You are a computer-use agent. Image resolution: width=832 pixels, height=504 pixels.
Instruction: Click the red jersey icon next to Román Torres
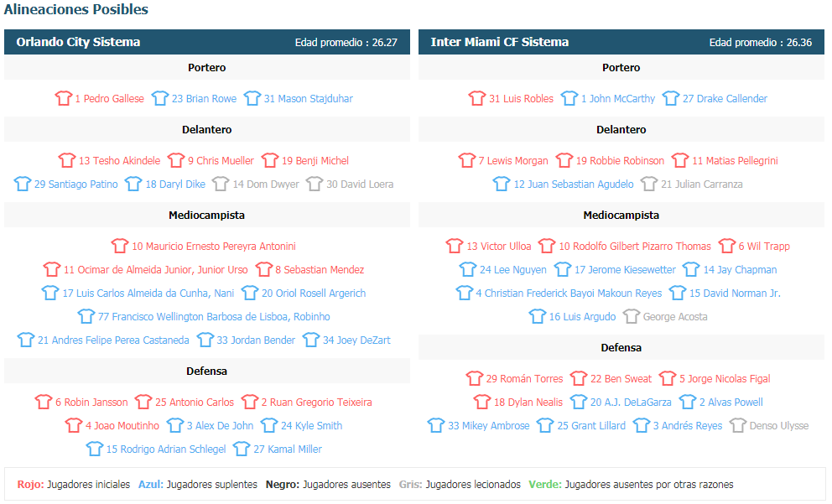coord(475,378)
